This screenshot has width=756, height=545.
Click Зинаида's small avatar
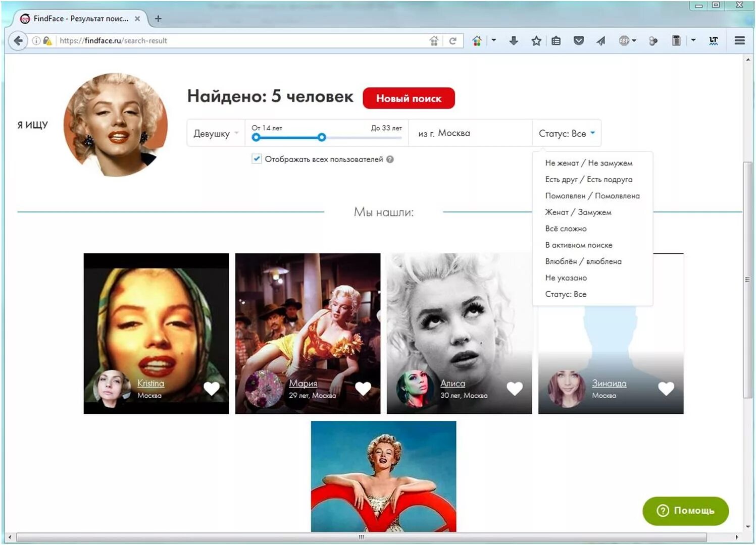tap(567, 389)
